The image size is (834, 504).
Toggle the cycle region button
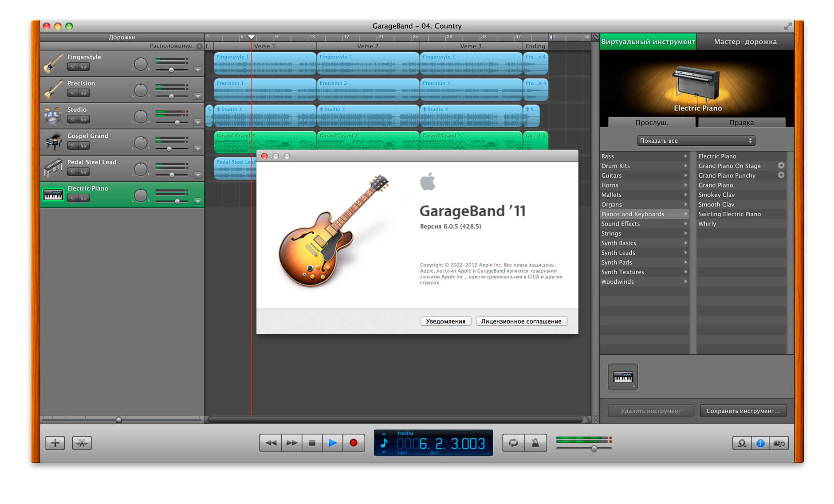click(514, 443)
